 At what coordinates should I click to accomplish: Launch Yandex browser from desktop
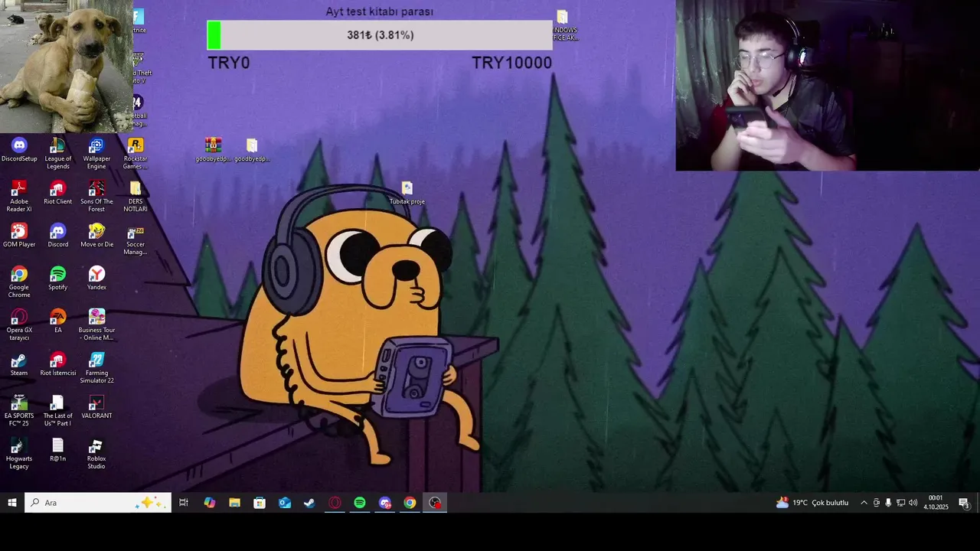pos(96,278)
